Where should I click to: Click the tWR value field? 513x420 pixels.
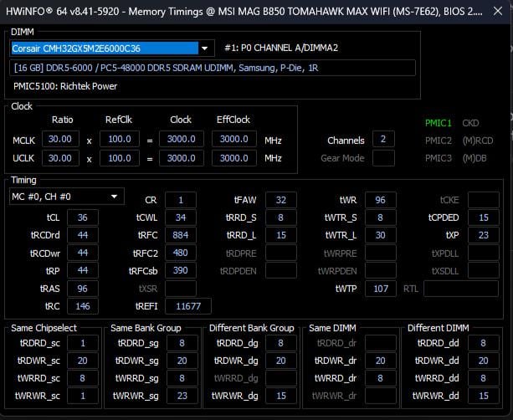[x=380, y=200]
